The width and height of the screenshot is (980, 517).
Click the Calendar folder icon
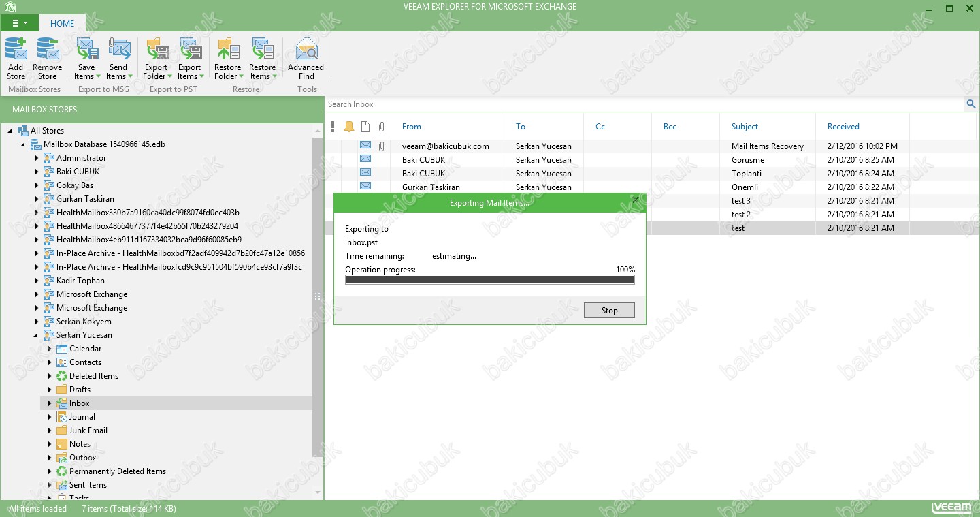coord(62,349)
